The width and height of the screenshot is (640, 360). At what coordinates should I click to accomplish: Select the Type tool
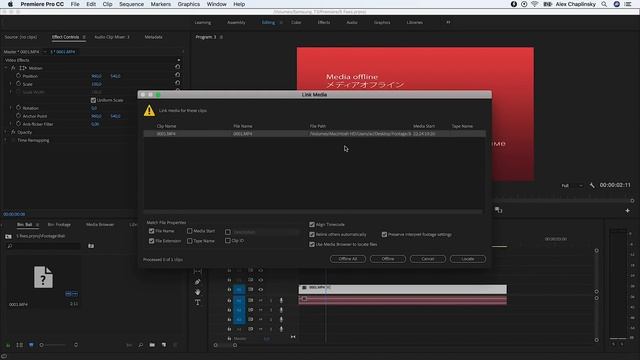198,302
